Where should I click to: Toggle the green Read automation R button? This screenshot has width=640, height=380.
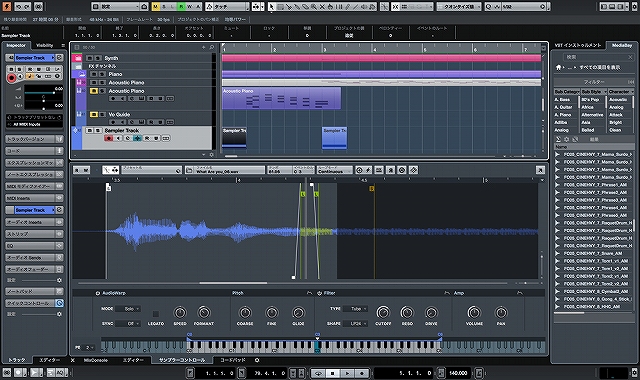[181, 7]
